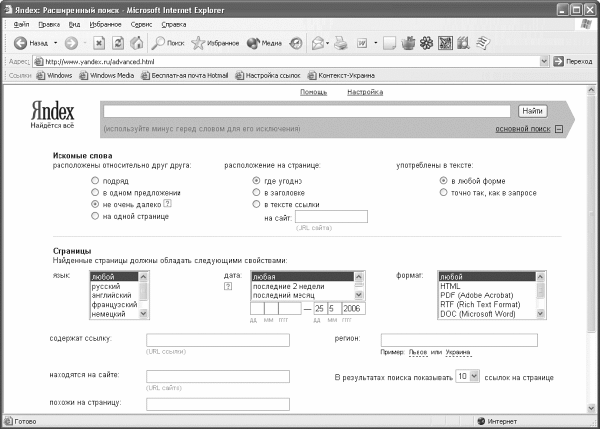This screenshot has width=600, height=429.
Task: Open the Сервис menu
Action: click(141, 24)
